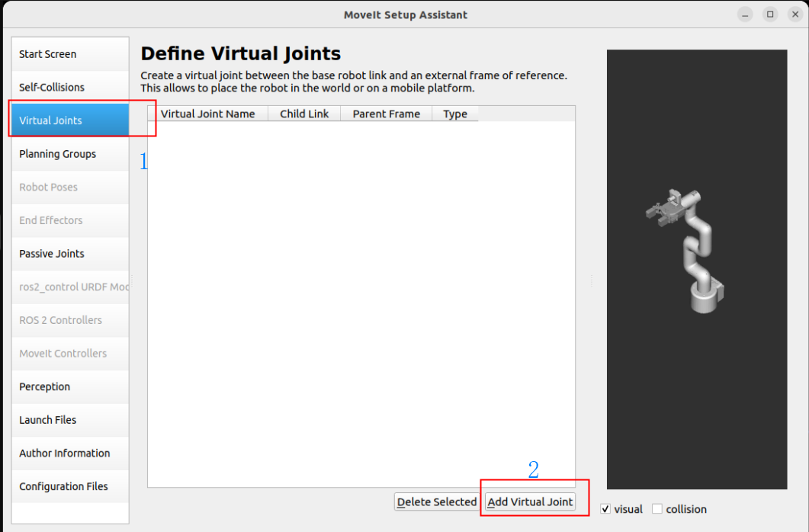Image resolution: width=809 pixels, height=532 pixels.
Task: Open ROS 2 Controllers section
Action: click(70, 320)
